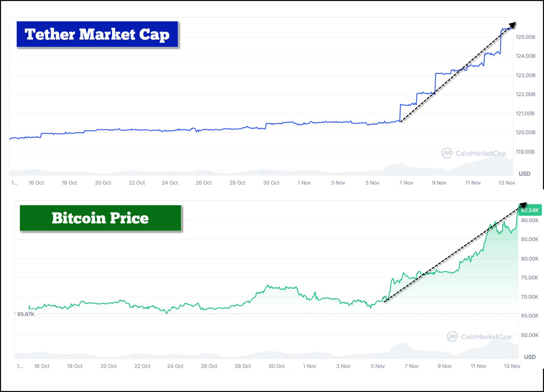Select the 125.00B label on Tether axis
Screen dimensions: 544x392
(x=525, y=37)
